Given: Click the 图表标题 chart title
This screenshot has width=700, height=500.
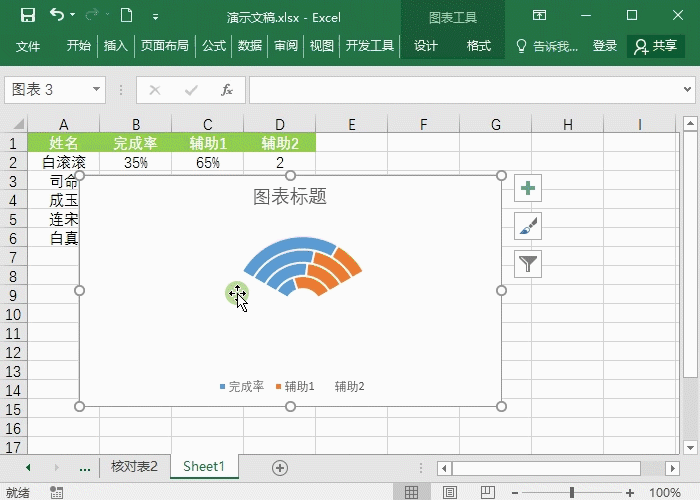Looking at the screenshot, I should [x=290, y=196].
